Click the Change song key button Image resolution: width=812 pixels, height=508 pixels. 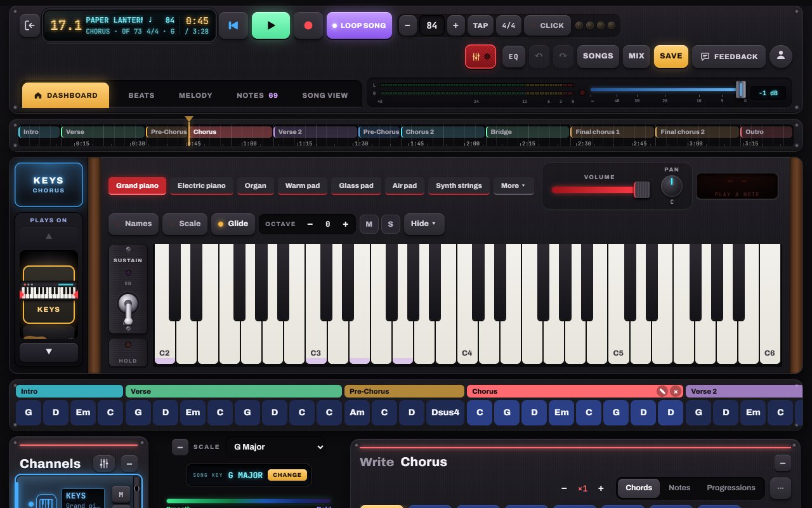287,475
